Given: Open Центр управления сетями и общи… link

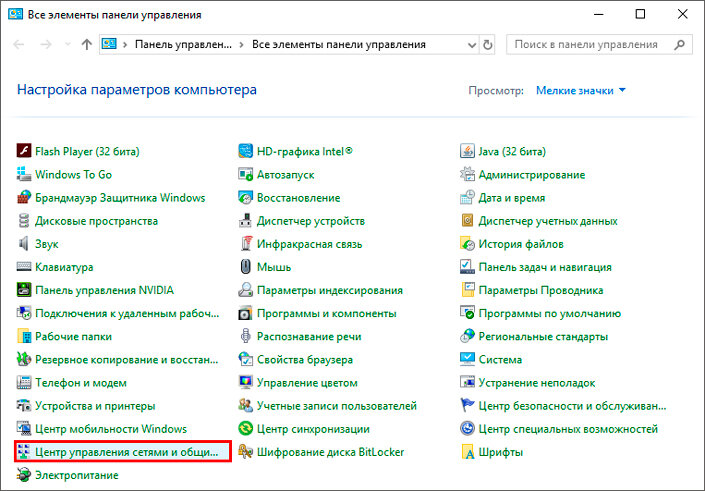Looking at the screenshot, I should 126,452.
